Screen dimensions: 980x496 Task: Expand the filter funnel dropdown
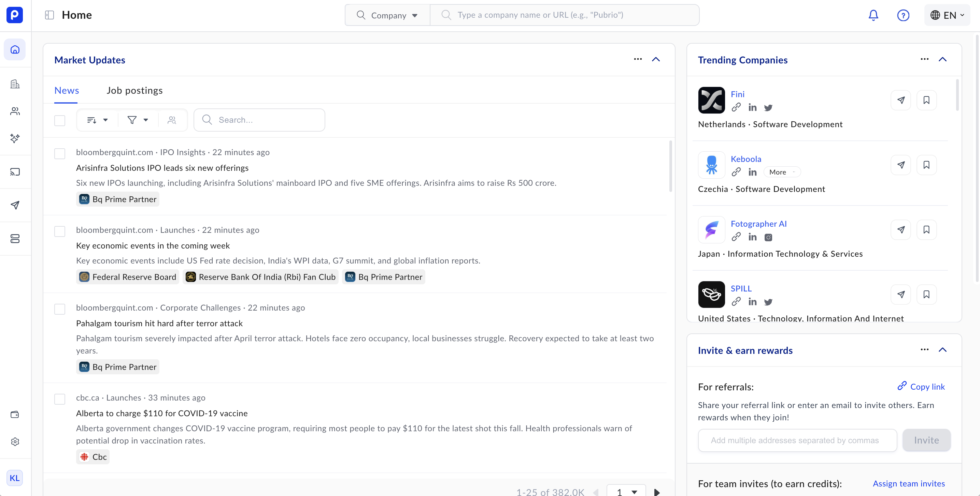(x=137, y=120)
